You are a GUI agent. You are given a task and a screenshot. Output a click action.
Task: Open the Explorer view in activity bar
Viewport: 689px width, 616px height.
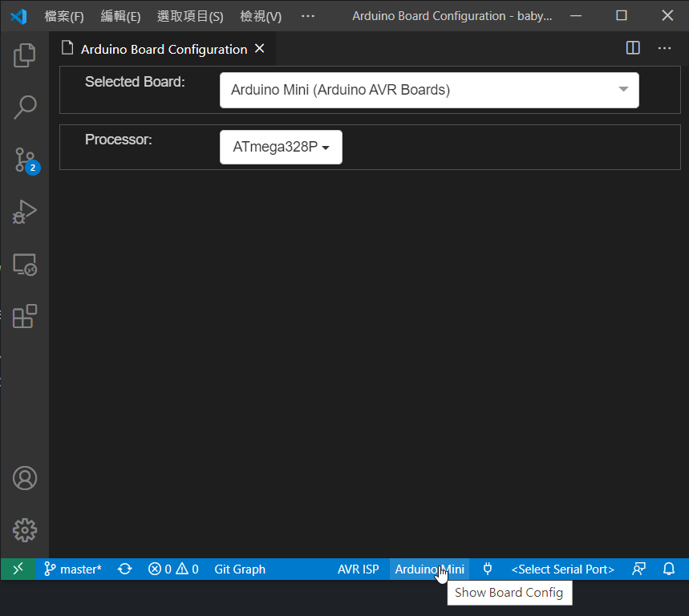click(25, 55)
